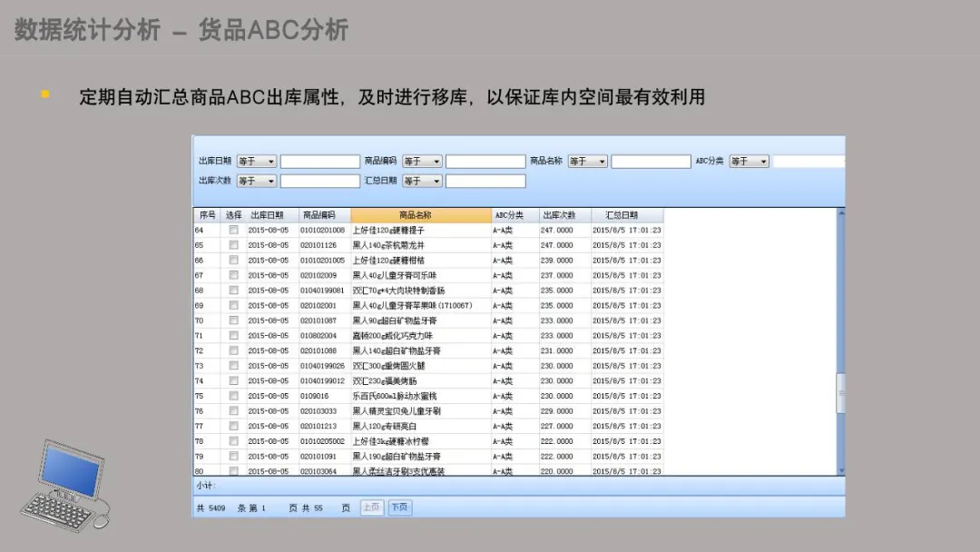
Task: Click the 汇总日期 filter input field
Action: tap(485, 182)
